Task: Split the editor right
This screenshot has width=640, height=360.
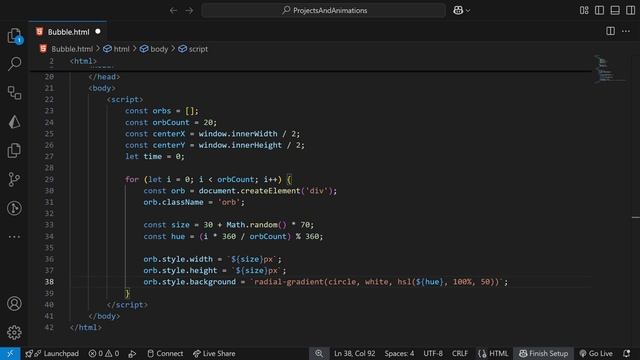Action: click(x=610, y=31)
